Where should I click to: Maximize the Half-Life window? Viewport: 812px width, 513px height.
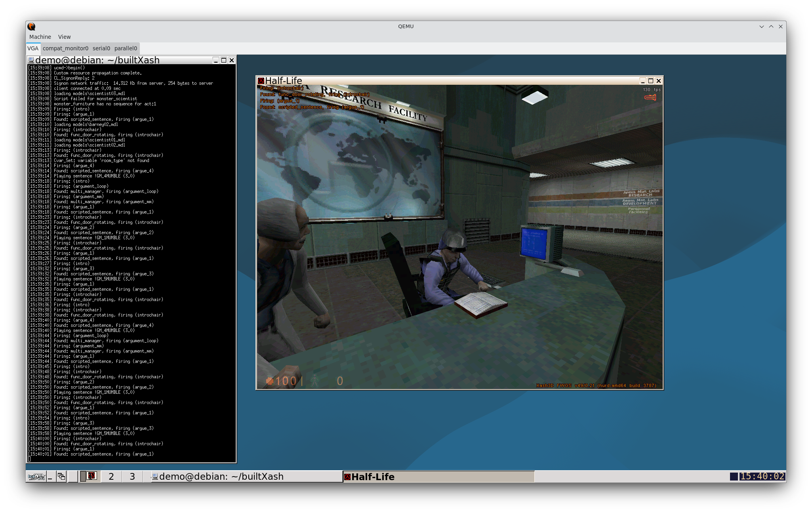[651, 81]
